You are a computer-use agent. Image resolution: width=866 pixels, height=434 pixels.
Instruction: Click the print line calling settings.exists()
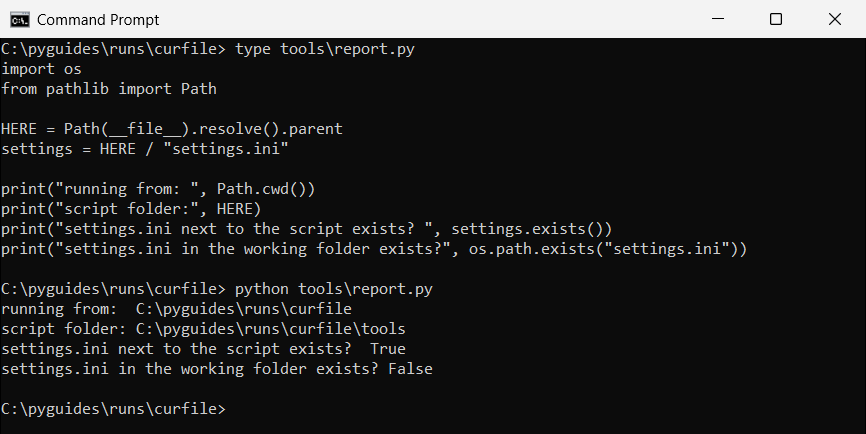[307, 229]
